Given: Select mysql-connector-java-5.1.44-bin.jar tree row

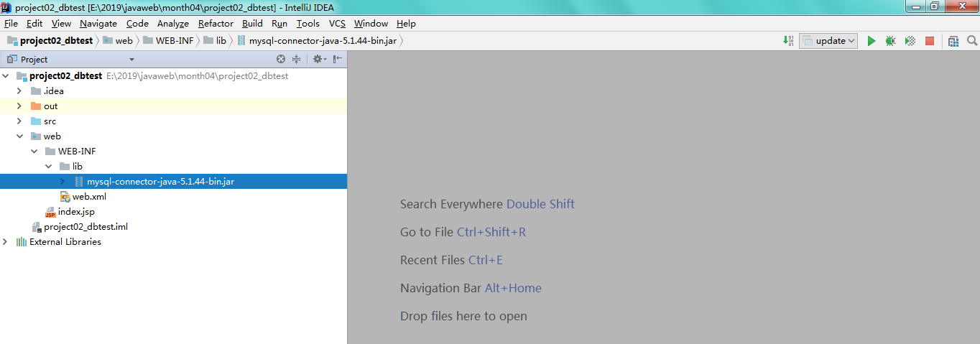Looking at the screenshot, I should [x=173, y=182].
